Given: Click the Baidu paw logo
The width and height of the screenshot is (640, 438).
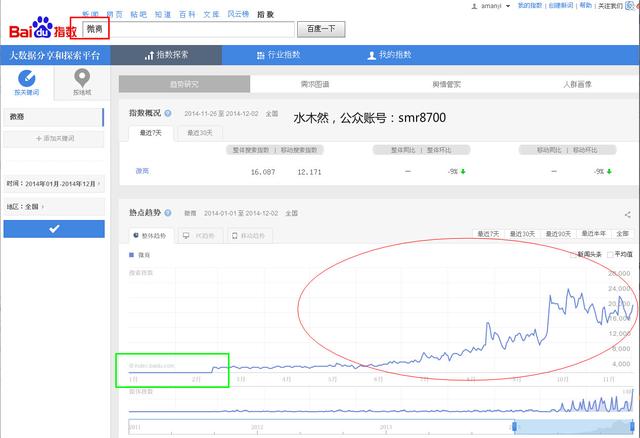Looking at the screenshot, I should (x=42, y=27).
